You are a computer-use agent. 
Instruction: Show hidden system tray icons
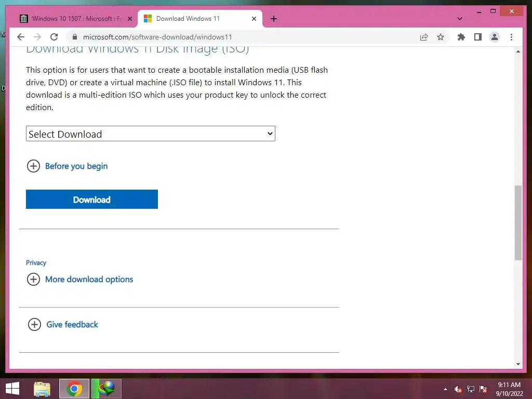[x=445, y=389]
